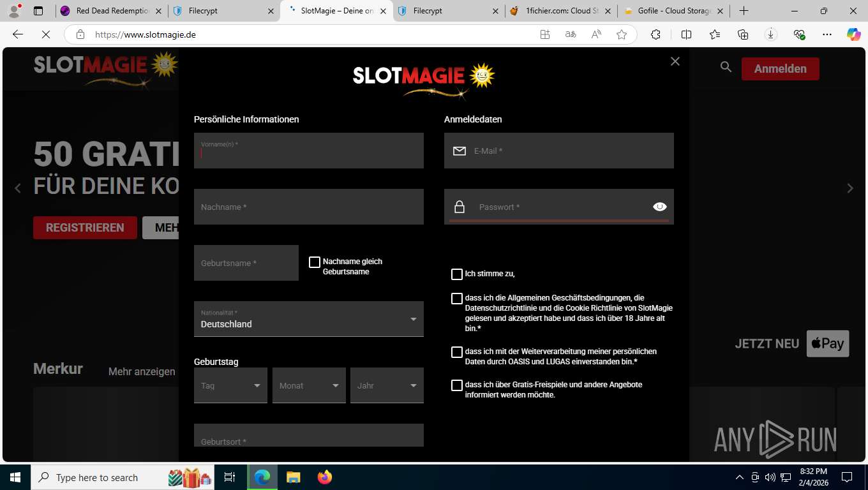Image resolution: width=868 pixels, height=490 pixels.
Task: Open Split screen in Edge toolbar
Action: point(686,34)
